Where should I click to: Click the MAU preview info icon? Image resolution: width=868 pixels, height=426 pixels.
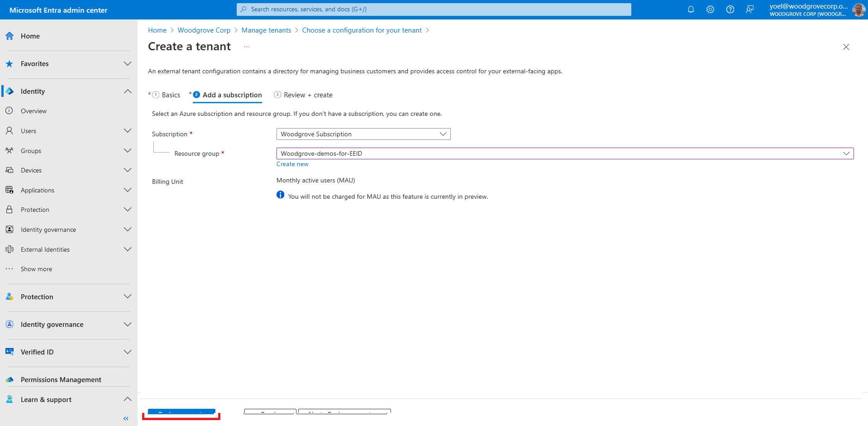281,195
